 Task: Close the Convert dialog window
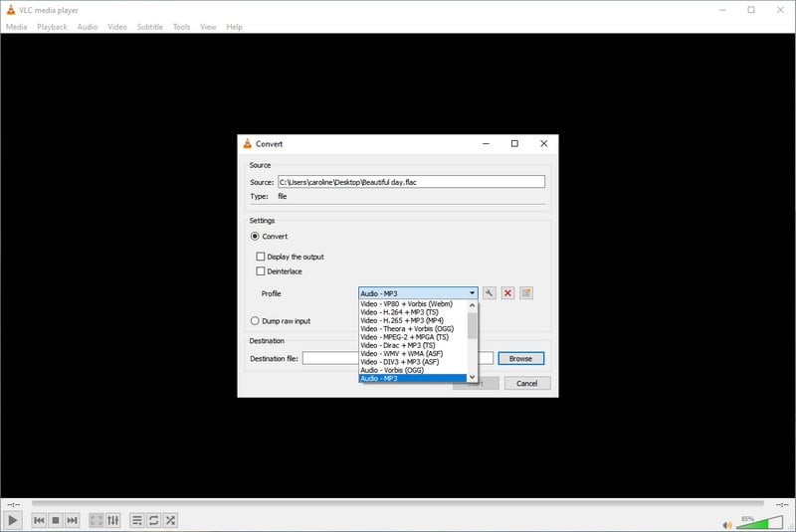[x=543, y=143]
